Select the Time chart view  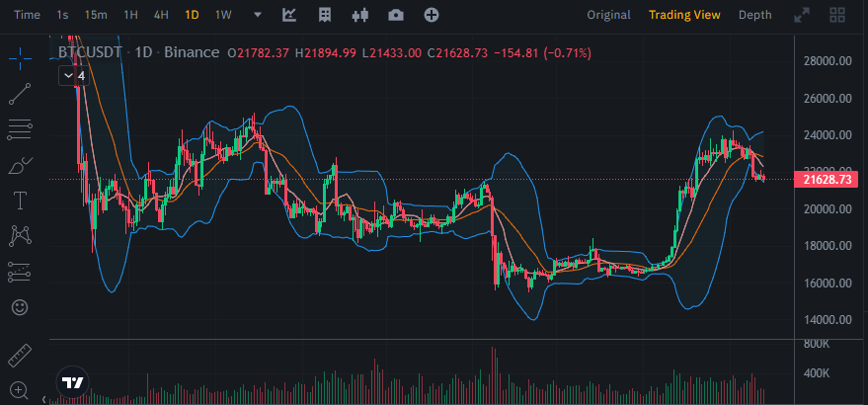[27, 15]
